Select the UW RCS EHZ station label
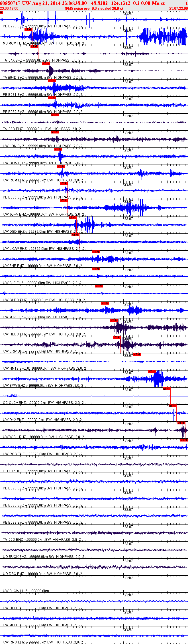The height and width of the screenshot is (644, 188). [x=43, y=454]
